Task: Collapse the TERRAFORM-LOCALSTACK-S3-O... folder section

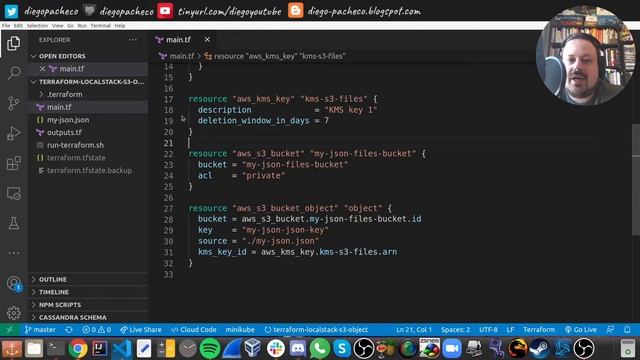Action: [x=88, y=82]
